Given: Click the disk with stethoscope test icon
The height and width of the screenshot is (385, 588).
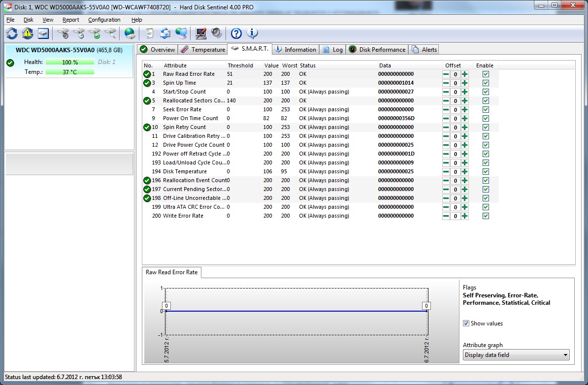Looking at the screenshot, I should pos(64,33).
